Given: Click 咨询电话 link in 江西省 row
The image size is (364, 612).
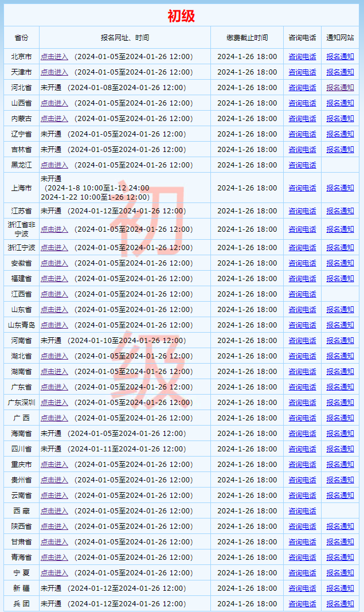Looking at the screenshot, I should point(302,294).
